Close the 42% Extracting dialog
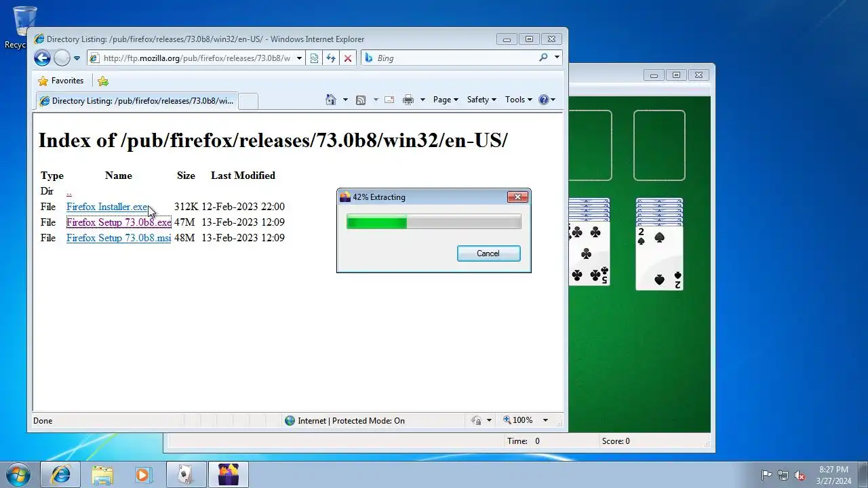This screenshot has height=488, width=868. [517, 197]
